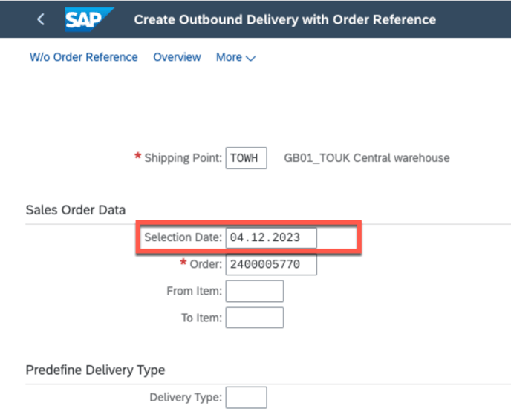The image size is (511, 420).
Task: Click the Order number input box
Action: pos(271,264)
